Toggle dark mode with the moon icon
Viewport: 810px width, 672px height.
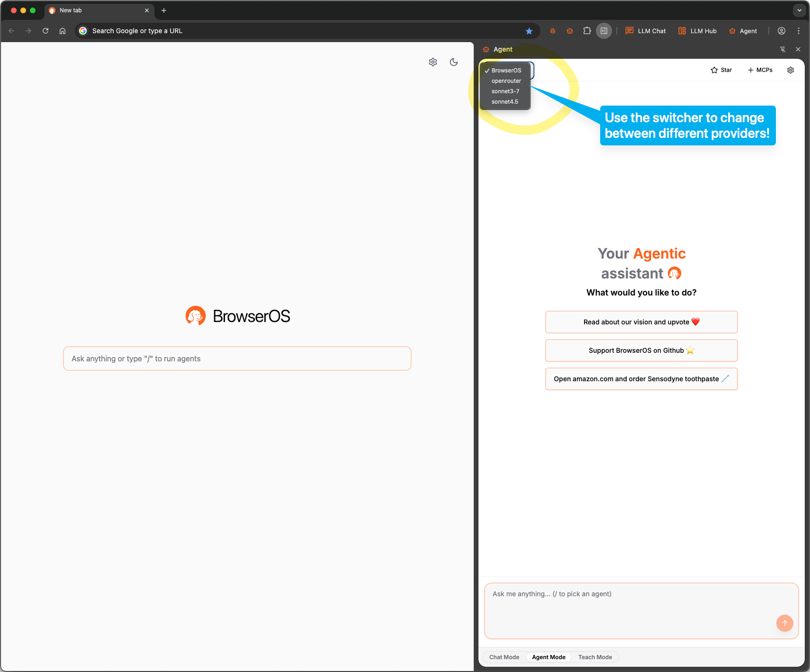click(454, 62)
